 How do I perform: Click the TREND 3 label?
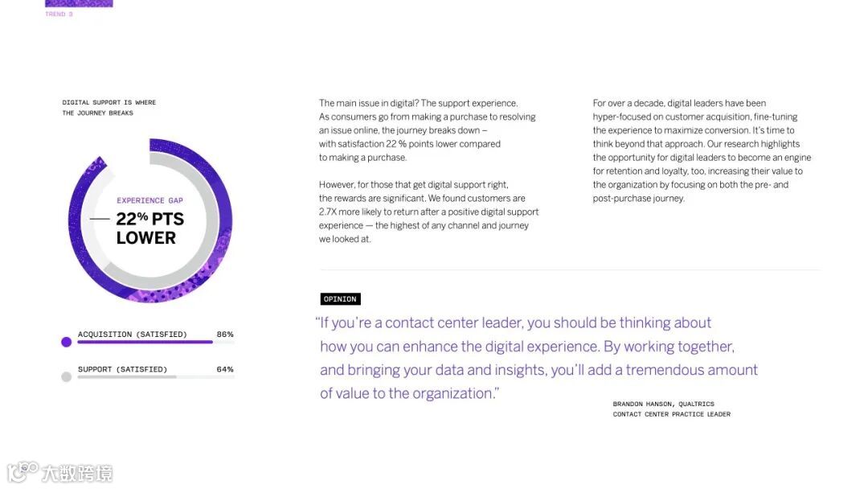click(x=59, y=14)
